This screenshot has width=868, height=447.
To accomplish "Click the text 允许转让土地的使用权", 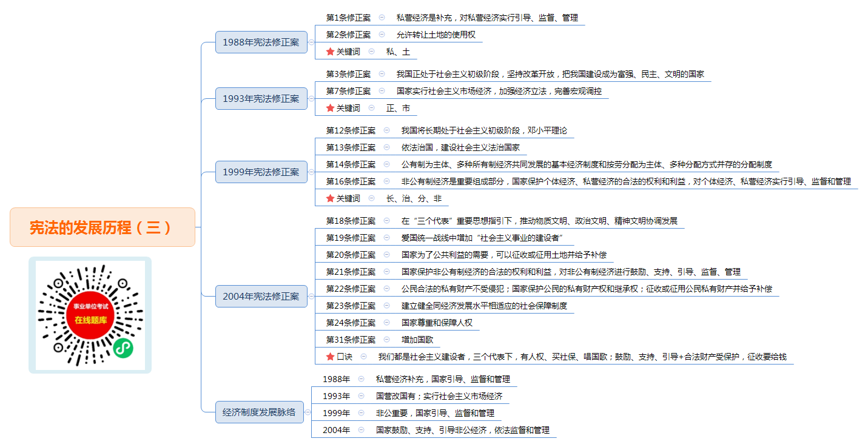I will (436, 35).
